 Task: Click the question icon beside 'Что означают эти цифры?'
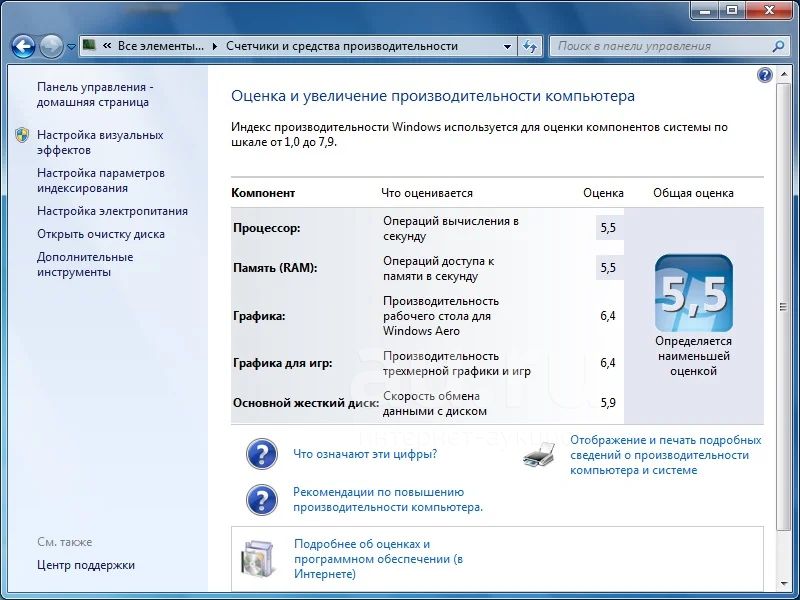point(262,454)
